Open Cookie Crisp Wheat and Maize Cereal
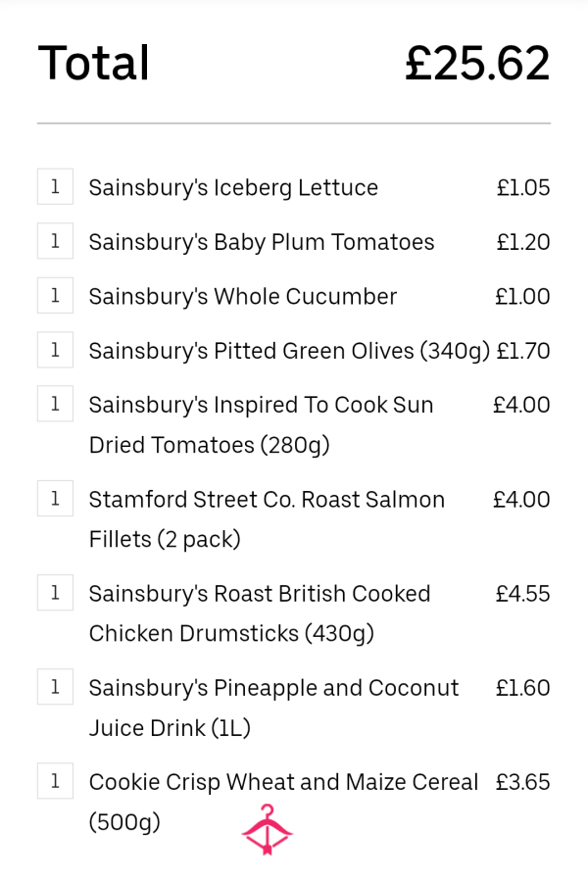Viewport: 588px width, 883px height. pos(283,802)
